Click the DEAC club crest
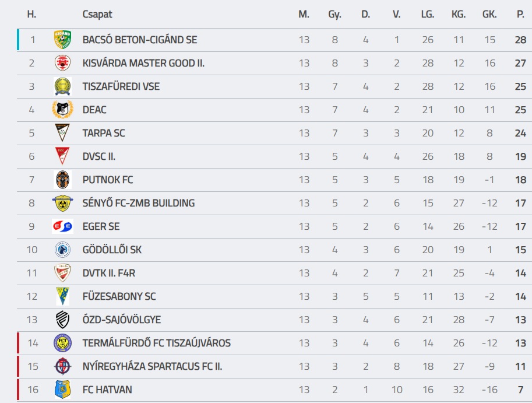The image size is (532, 403). point(62,110)
